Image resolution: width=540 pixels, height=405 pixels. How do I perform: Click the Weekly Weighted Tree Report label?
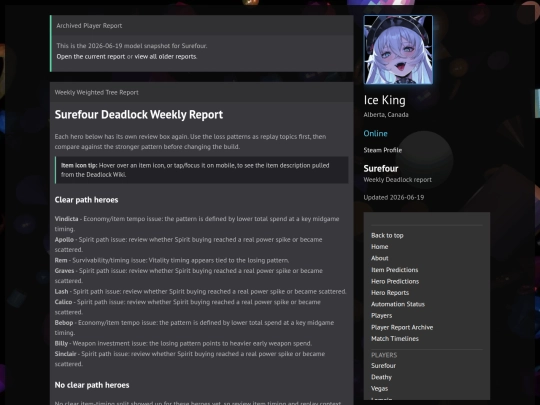(x=96, y=93)
